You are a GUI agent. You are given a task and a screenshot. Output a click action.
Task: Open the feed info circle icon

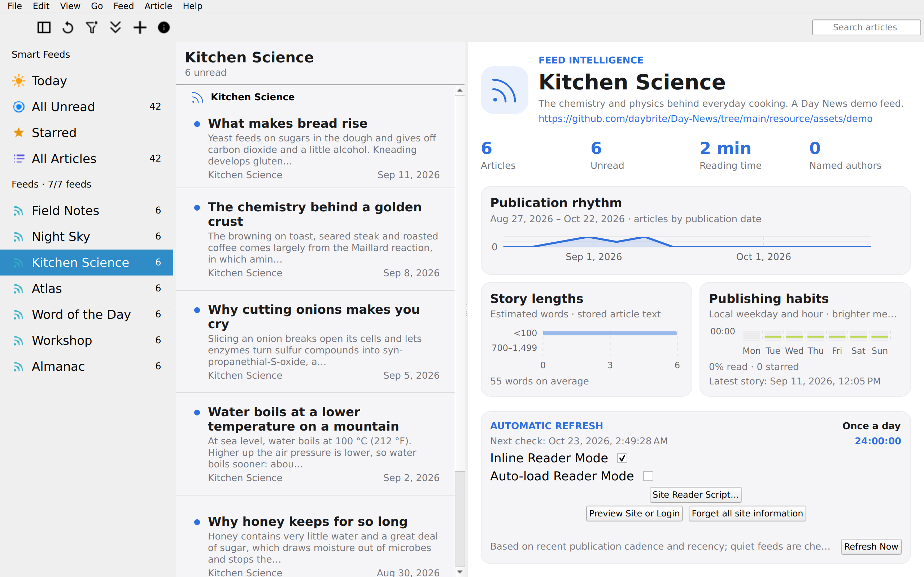(164, 27)
